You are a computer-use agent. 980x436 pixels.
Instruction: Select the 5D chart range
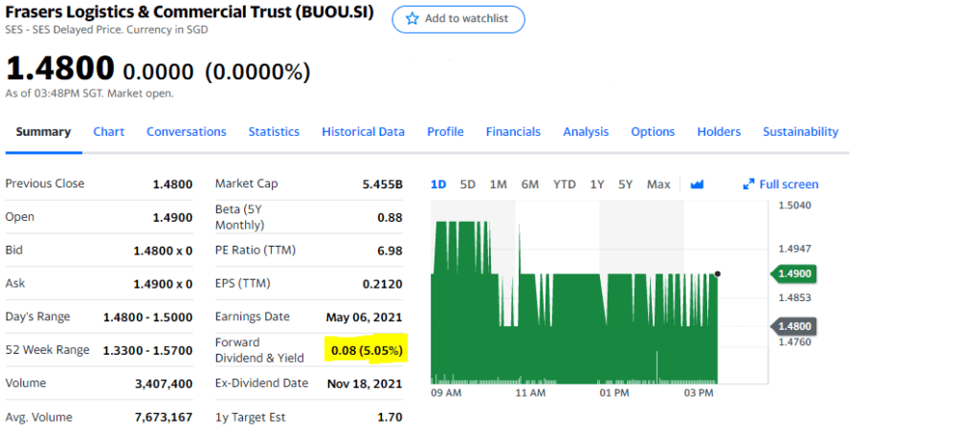[x=467, y=185]
